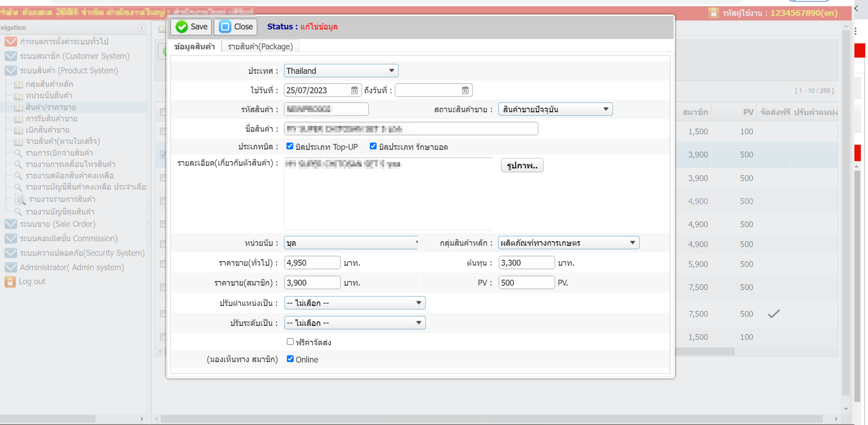Disable the Online visibility checkbox
Screen dimensions: 868x425
(x=290, y=358)
